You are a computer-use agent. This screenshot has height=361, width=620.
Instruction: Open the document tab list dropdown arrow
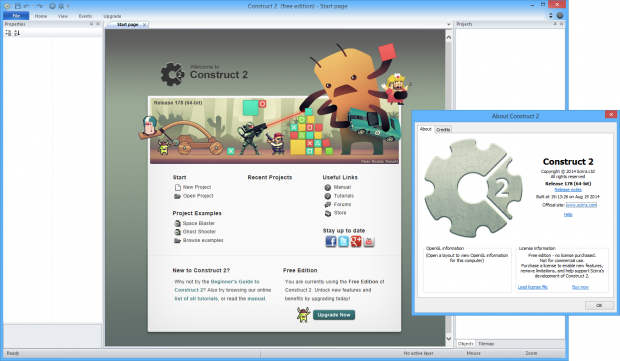click(448, 25)
